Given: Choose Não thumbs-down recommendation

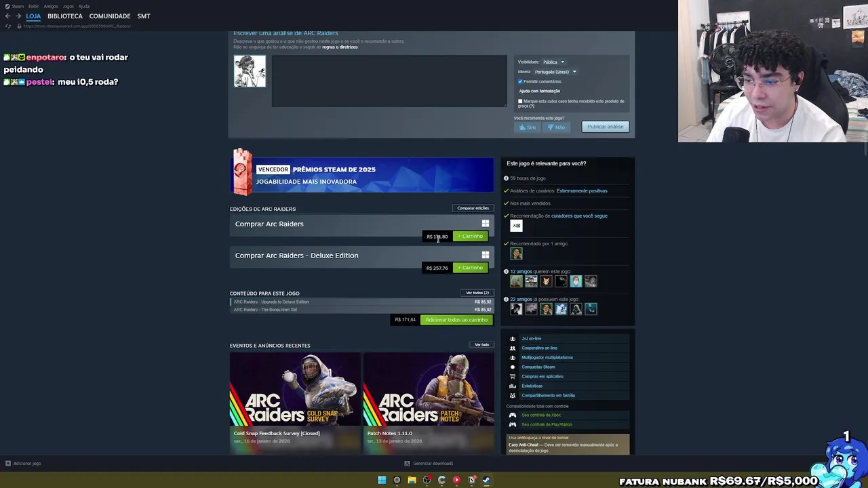Looking at the screenshot, I should 556,127.
